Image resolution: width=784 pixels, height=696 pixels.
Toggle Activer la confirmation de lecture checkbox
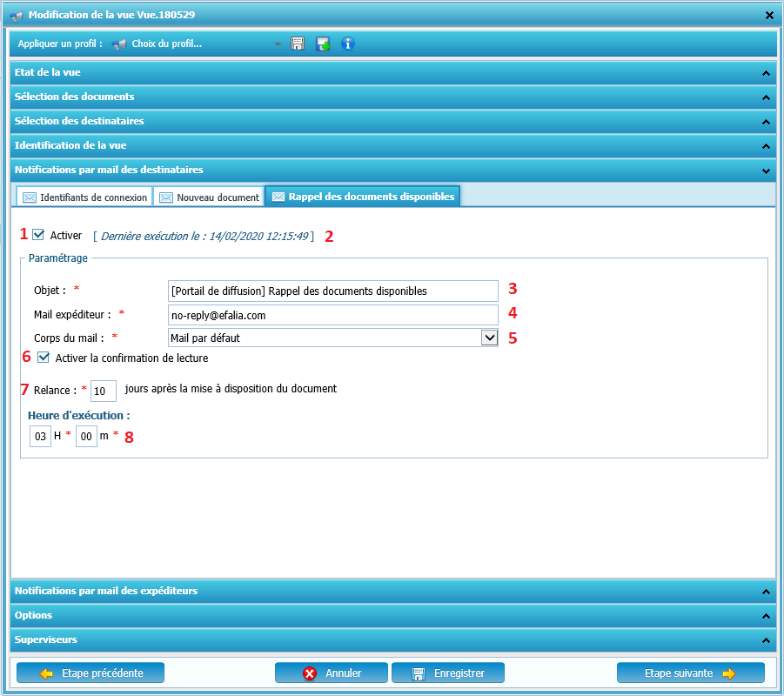click(x=44, y=358)
